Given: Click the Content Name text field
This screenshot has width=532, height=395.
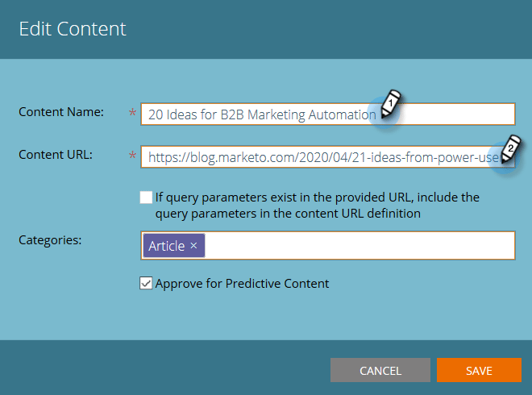Looking at the screenshot, I should [258, 114].
